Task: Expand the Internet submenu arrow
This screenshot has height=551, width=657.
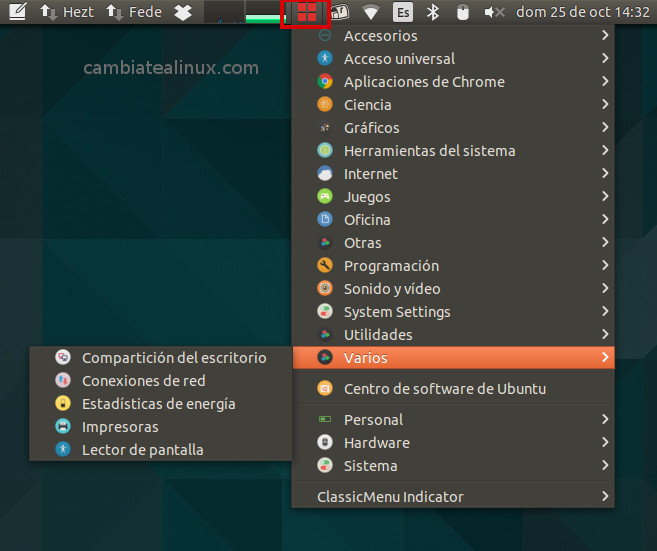Action: coord(605,173)
